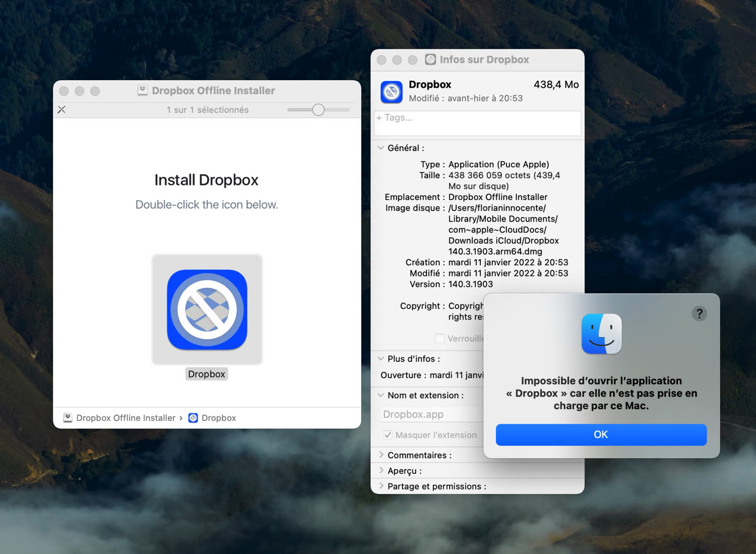
Task: Click the 'Impossible d'ouvrir l'application' alert message
Action: [601, 393]
